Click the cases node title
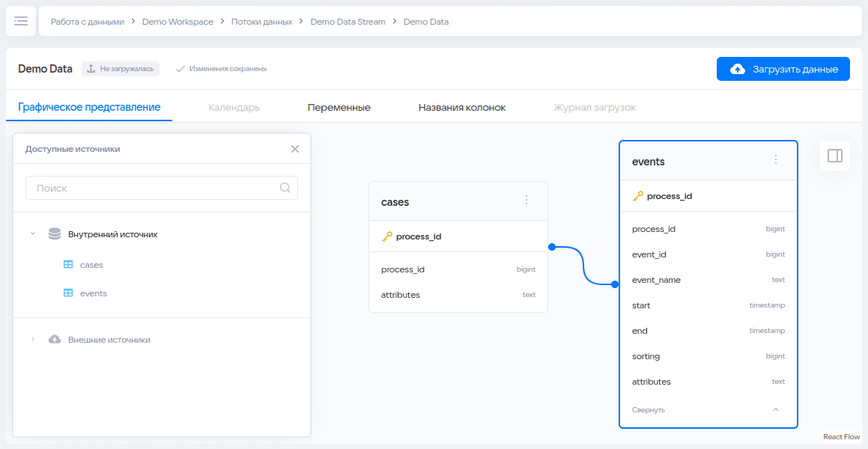Screen dimensions: 868x449 click(395, 202)
